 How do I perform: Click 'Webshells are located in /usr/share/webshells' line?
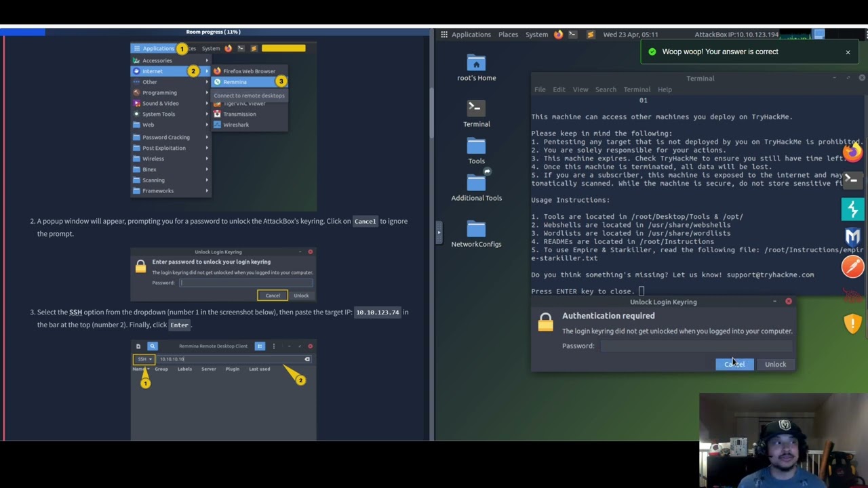click(631, 225)
